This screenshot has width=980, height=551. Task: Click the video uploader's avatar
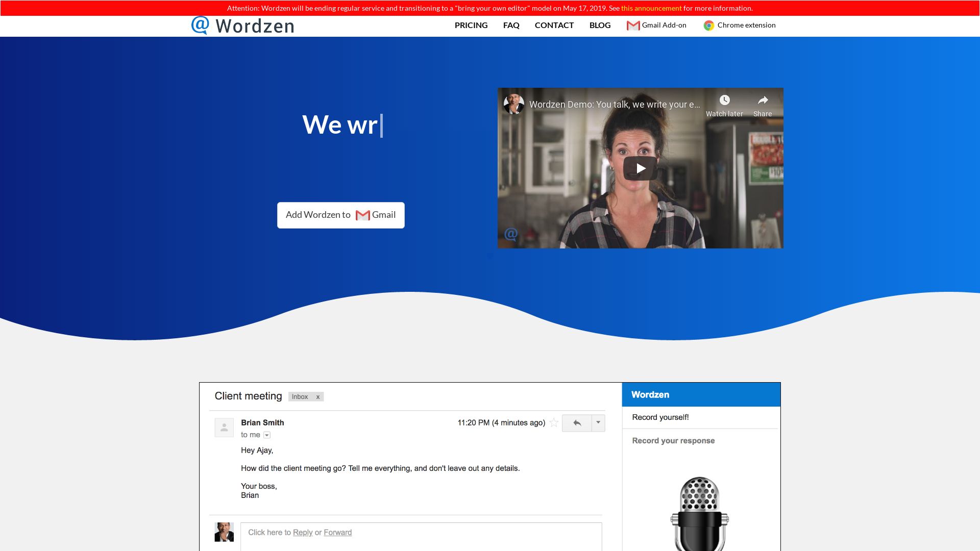(x=513, y=104)
